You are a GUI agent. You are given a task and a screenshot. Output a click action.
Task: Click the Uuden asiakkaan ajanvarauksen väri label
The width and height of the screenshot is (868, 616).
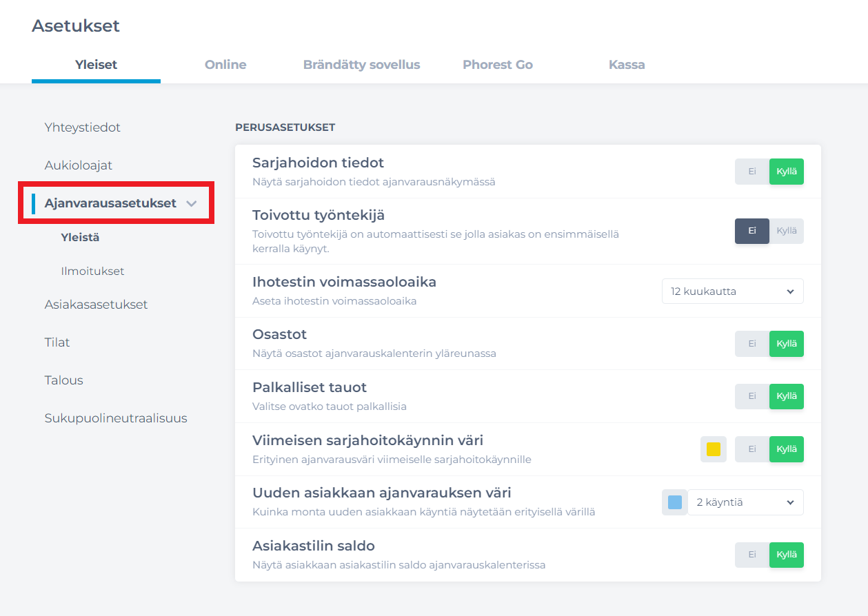click(x=381, y=493)
